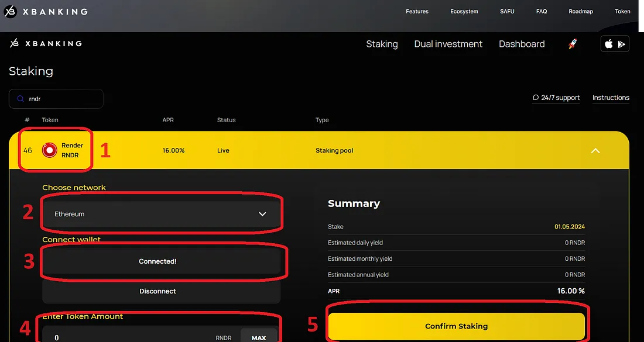The width and height of the screenshot is (644, 342).
Task: Click the rndr search field
Action: point(56,99)
